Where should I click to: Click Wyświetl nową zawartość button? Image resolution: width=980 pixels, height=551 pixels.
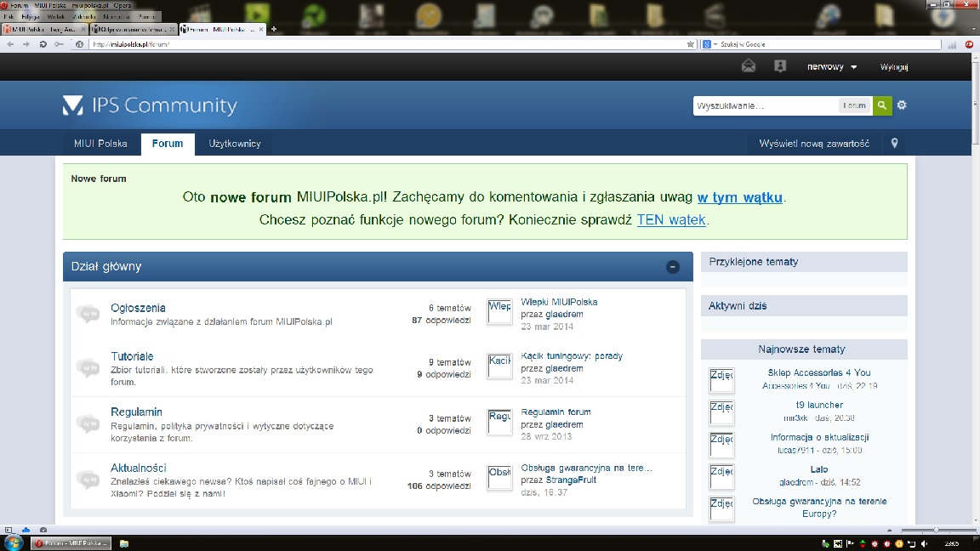814,144
